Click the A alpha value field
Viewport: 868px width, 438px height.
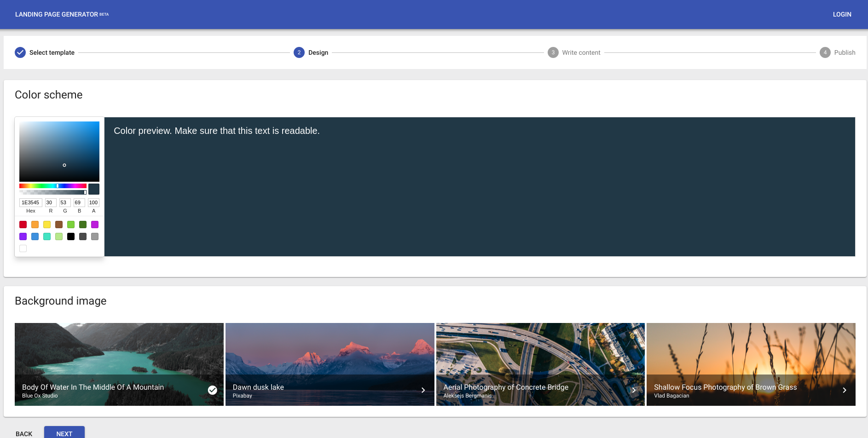pyautogui.click(x=93, y=202)
